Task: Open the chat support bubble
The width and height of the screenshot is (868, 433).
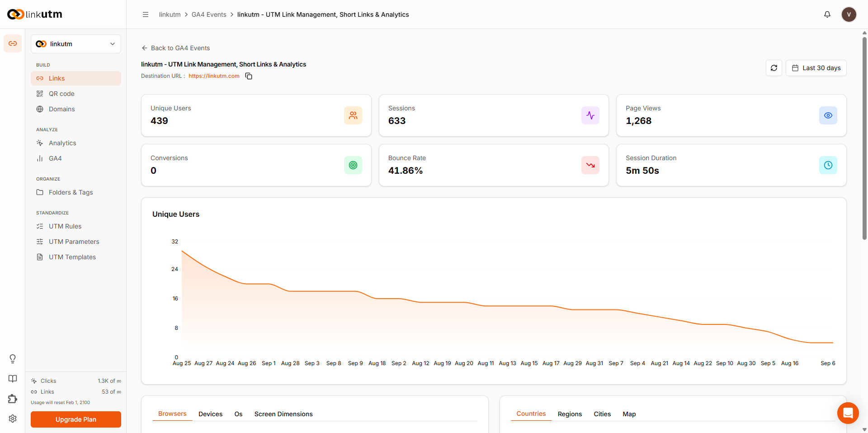Action: pos(848,413)
